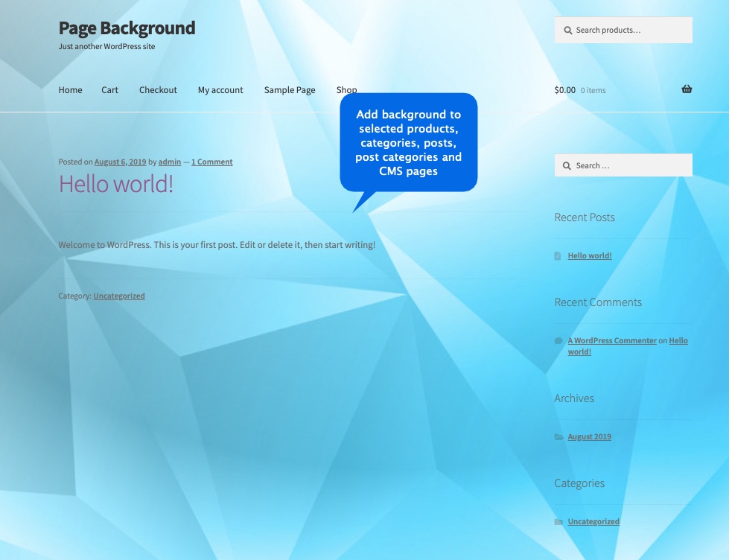
Task: Click the document icon beside the Hello world! recent post
Action: 558,255
